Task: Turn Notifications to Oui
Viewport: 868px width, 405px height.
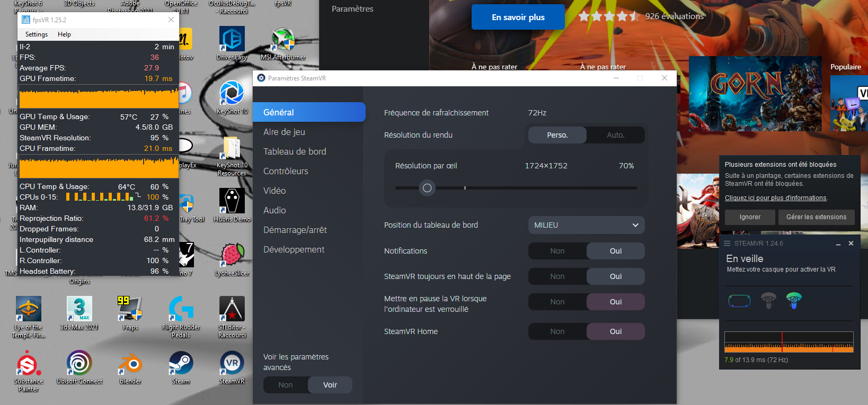Action: coord(616,251)
